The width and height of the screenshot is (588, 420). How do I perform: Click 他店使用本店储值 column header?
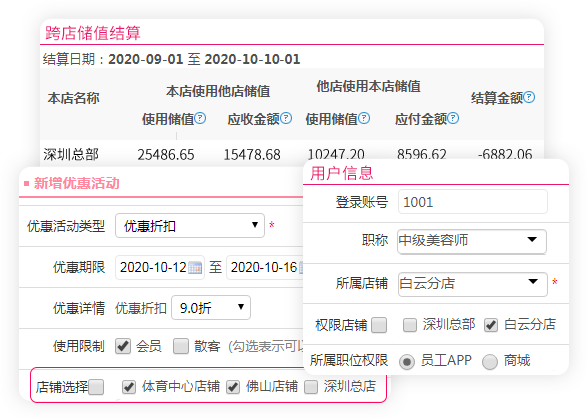point(369,86)
